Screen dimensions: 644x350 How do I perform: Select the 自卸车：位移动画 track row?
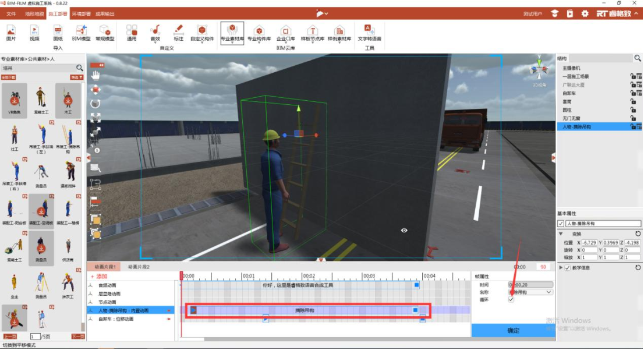[x=131, y=319]
